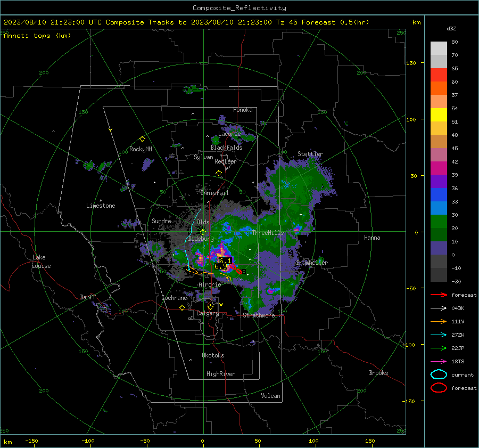
Task: Click the bright green 30 dBZ swatch
Action: tap(439, 221)
